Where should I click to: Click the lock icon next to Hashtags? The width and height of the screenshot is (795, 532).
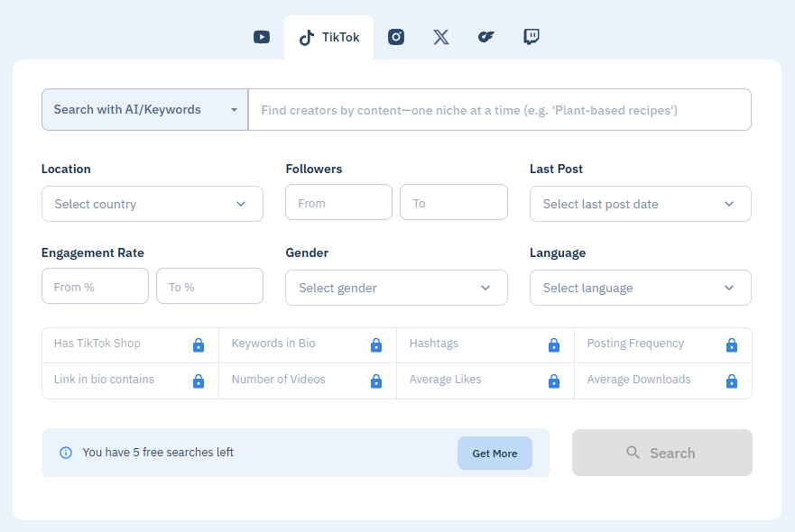(x=554, y=345)
